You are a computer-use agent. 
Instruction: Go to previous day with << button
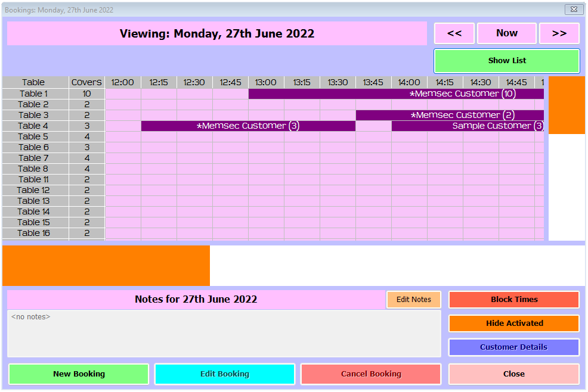coord(454,33)
